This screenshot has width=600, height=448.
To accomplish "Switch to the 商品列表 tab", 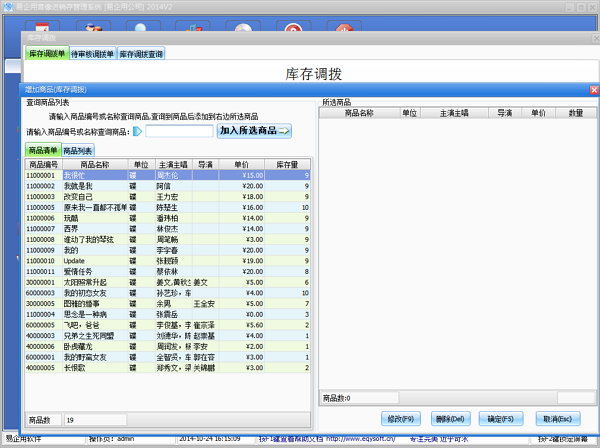I will [x=78, y=151].
